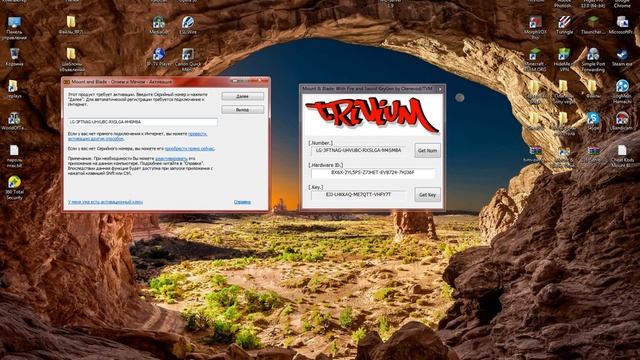Viewport: 640px width, 360px height.
Task: Open the Справка link in activation window
Action: (x=242, y=202)
